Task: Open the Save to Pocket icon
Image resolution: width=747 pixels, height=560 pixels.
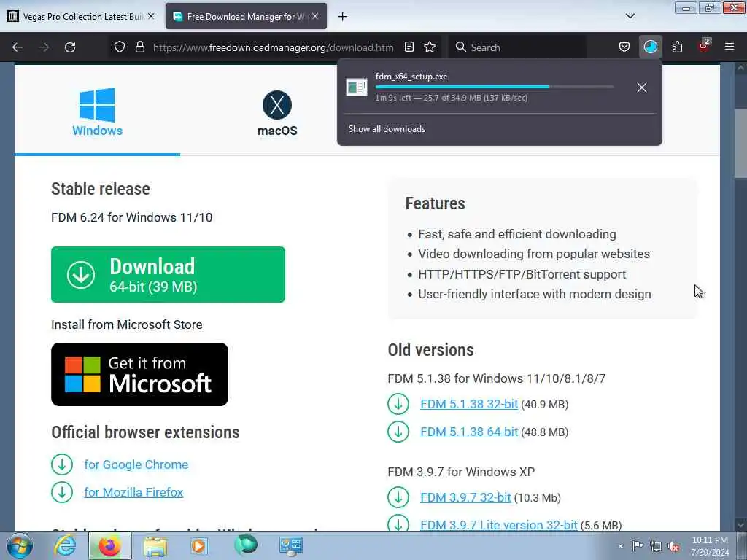Action: coord(624,47)
